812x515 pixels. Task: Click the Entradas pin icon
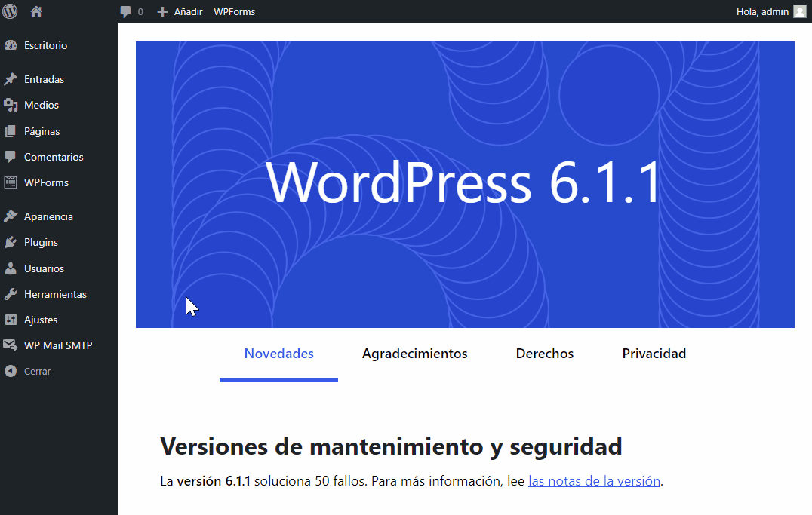pyautogui.click(x=11, y=79)
